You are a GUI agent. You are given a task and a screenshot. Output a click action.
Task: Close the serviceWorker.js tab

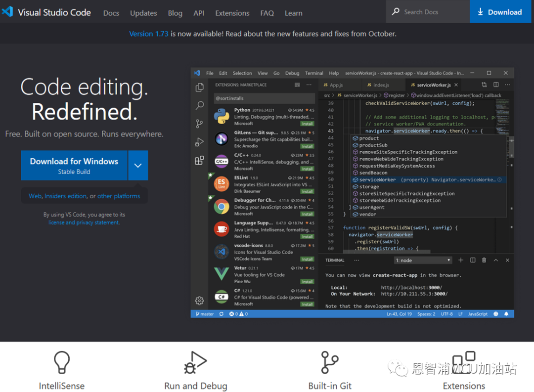coord(456,85)
